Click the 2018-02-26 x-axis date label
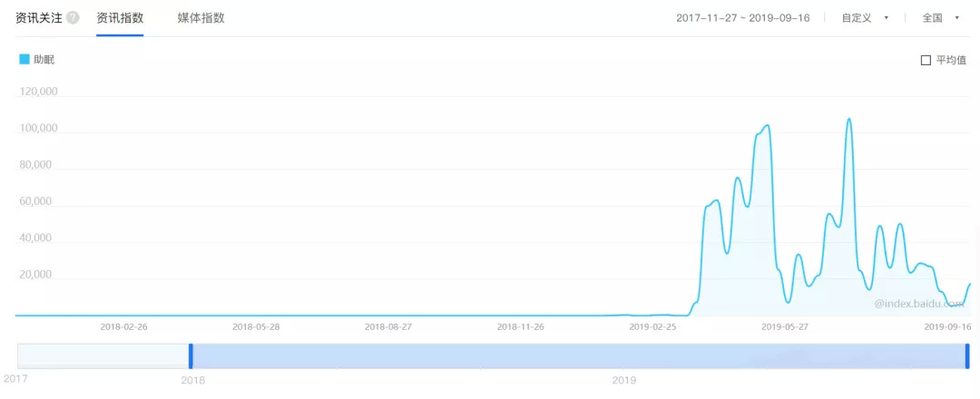Viewport: 980px width, 399px height. pyautogui.click(x=123, y=326)
